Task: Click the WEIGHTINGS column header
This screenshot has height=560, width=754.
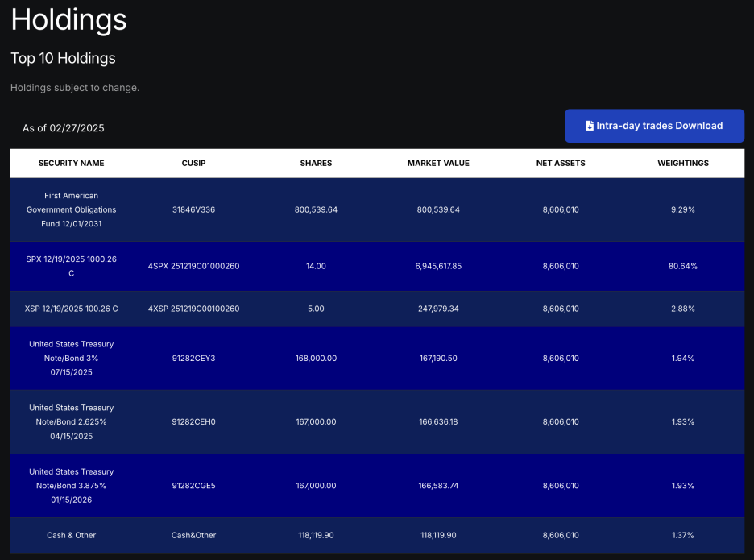Action: coord(683,163)
